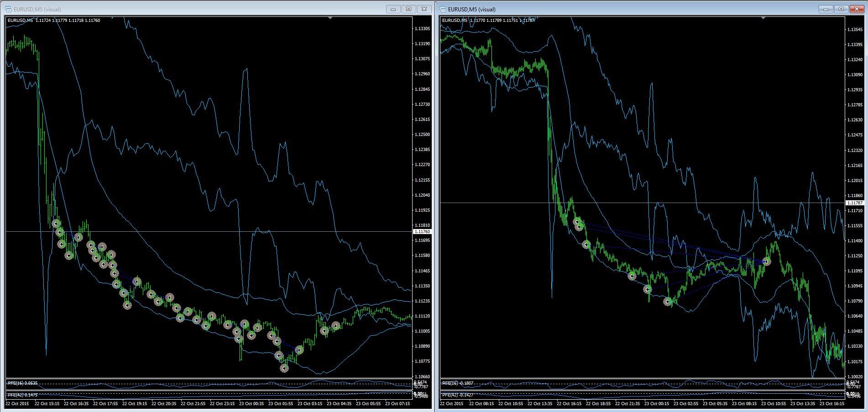Select the chart shift triangle in right chart

click(x=763, y=18)
